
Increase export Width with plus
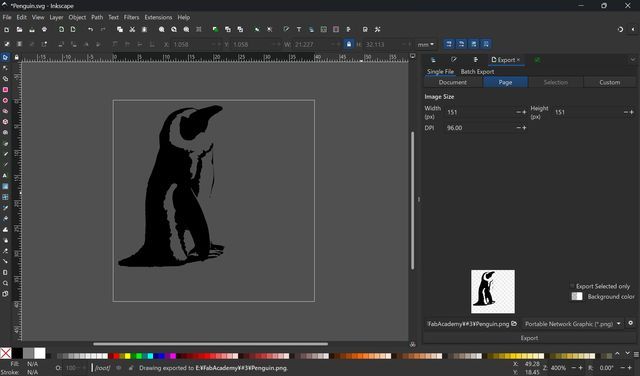click(x=524, y=112)
